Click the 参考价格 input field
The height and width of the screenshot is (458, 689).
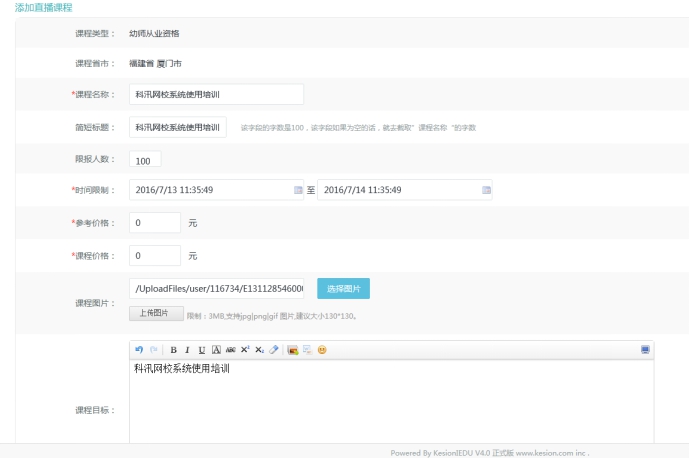click(x=154, y=223)
